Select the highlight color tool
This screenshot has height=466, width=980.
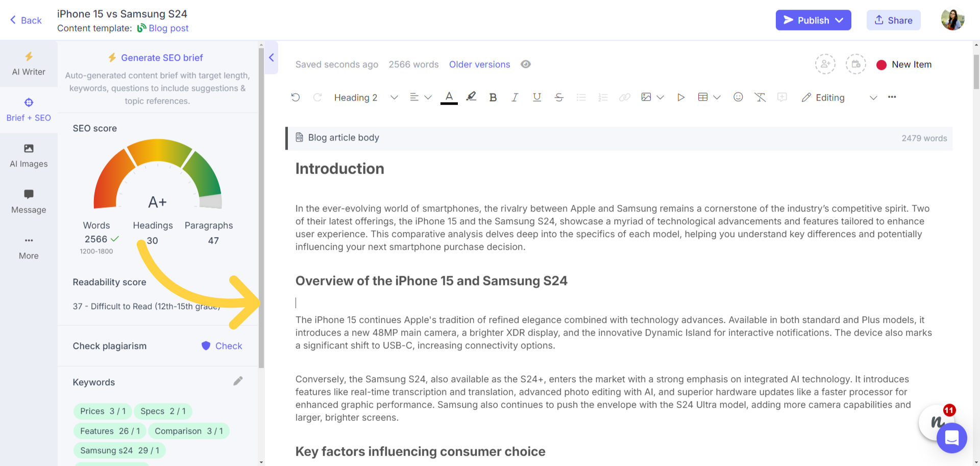click(471, 97)
